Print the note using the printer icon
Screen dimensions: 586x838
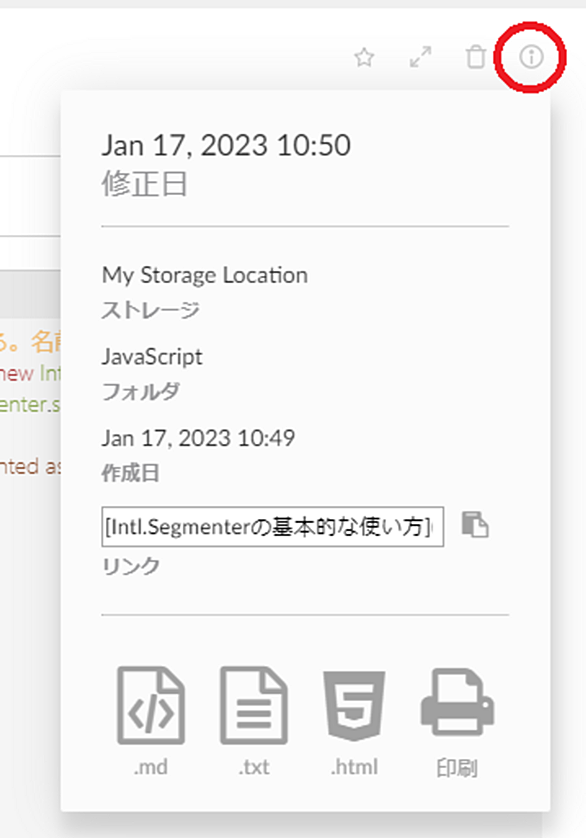(457, 702)
